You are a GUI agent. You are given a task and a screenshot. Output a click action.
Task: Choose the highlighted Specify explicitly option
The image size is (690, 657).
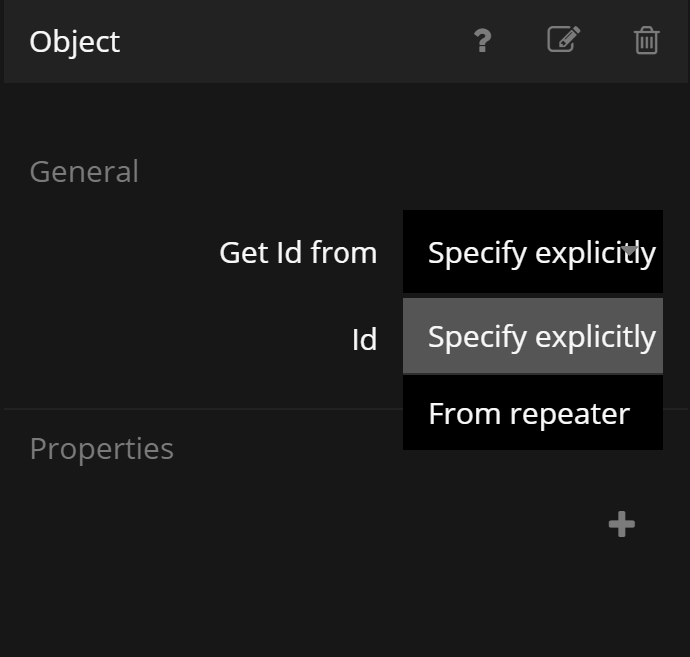point(532,336)
